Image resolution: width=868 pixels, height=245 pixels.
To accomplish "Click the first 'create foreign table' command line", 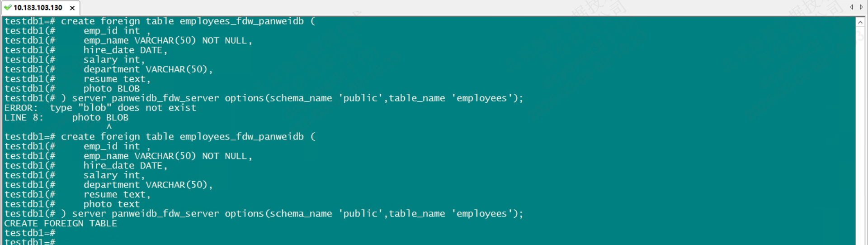I will click(182, 21).
